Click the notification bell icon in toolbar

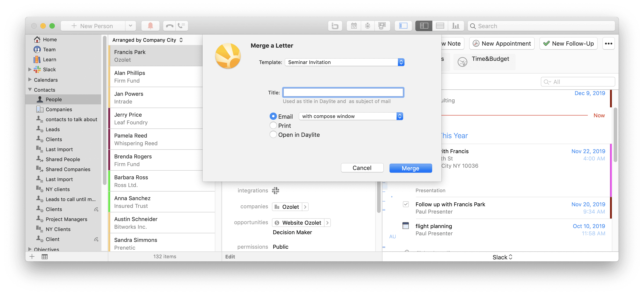pos(150,26)
